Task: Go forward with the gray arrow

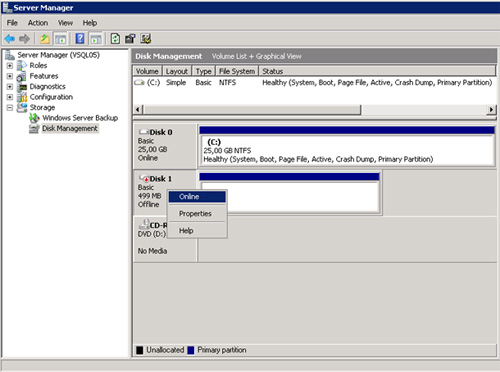Action: [x=24, y=39]
